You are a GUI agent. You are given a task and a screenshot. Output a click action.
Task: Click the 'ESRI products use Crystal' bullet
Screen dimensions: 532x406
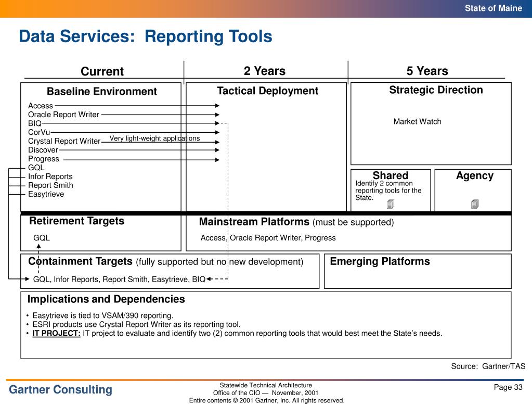tap(136, 324)
